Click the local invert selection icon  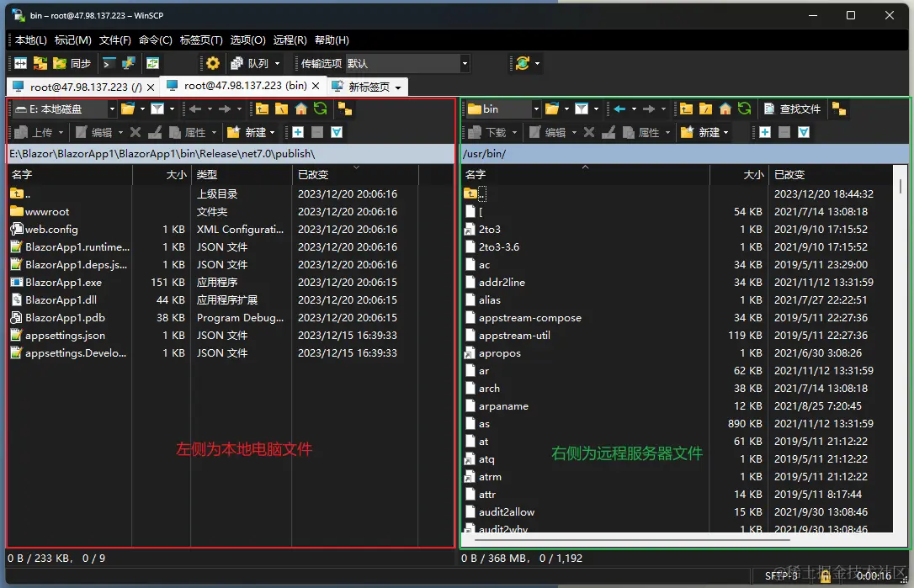[337, 132]
